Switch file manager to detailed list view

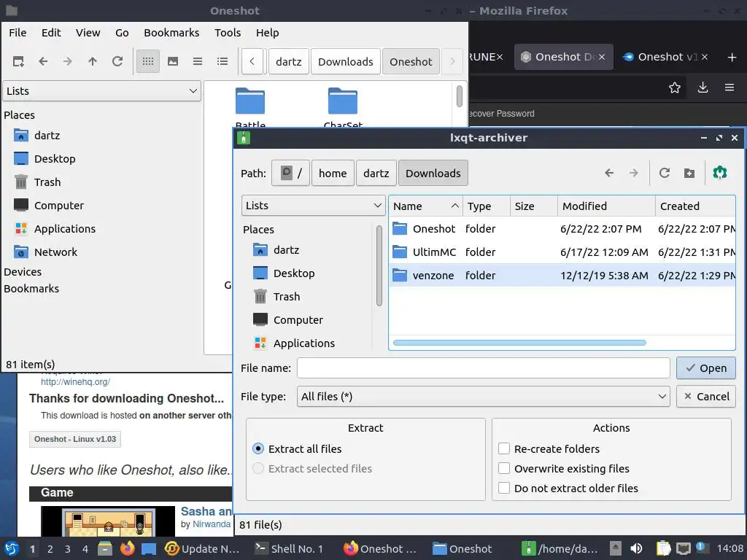pos(222,61)
